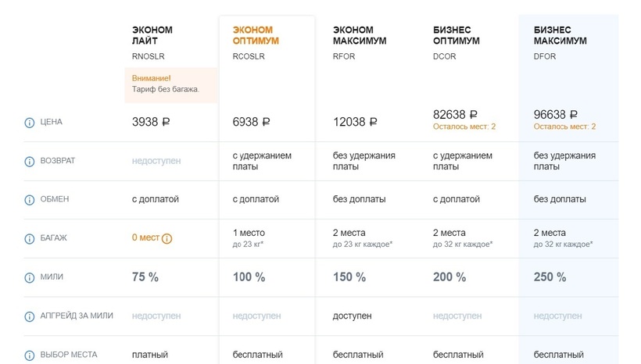
Task: Click the info icon beside БАГАЖ row label
Action: pos(30,238)
